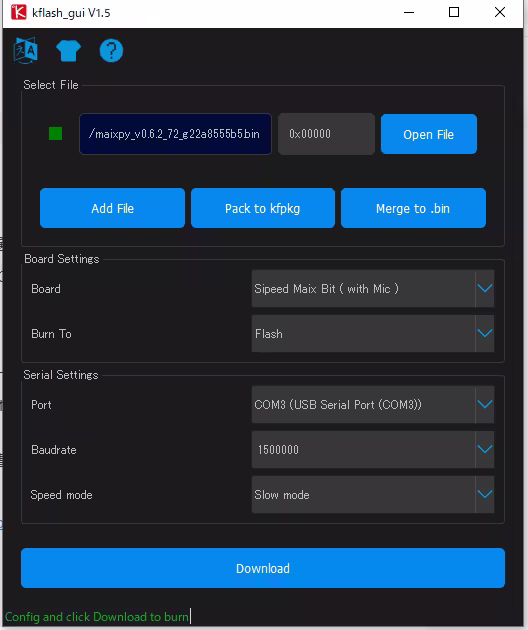Click the maixpy firmware file path field
The width and height of the screenshot is (528, 630).
coord(176,134)
